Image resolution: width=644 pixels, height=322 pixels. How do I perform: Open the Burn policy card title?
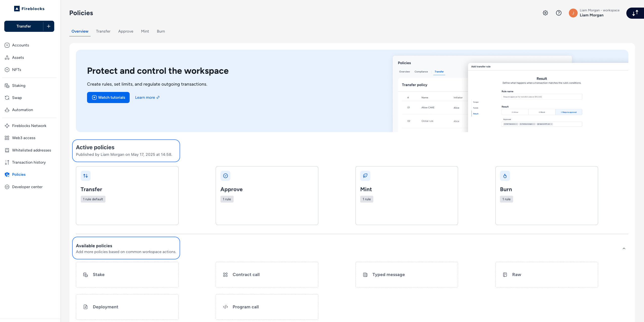(x=506, y=189)
